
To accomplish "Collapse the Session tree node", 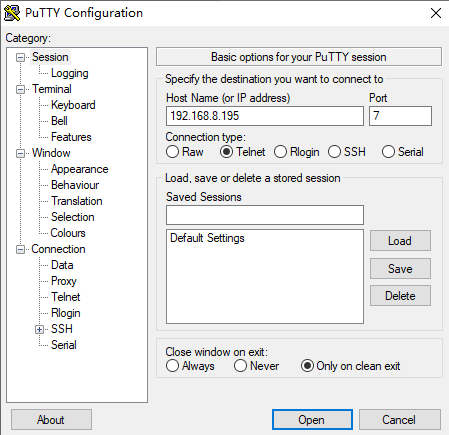I will point(21,57).
